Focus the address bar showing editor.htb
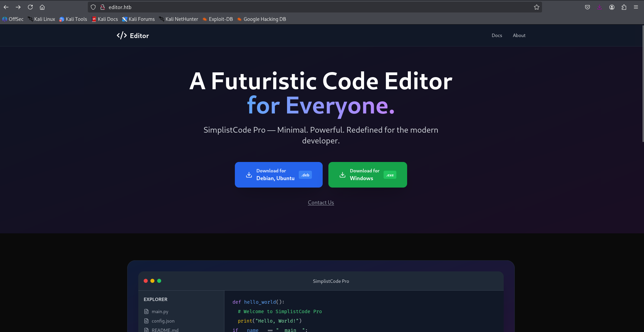 [x=315, y=7]
